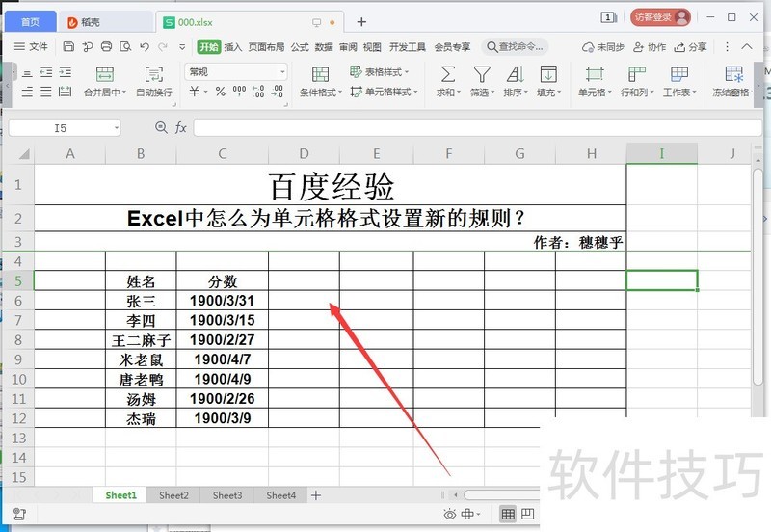
Task: Apply currency format icon
Action: 196,91
